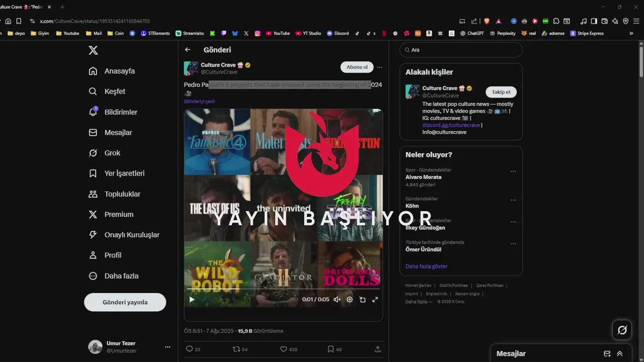The height and width of the screenshot is (362, 644).
Task: Click browser bookmark icon
Action: [19, 21]
